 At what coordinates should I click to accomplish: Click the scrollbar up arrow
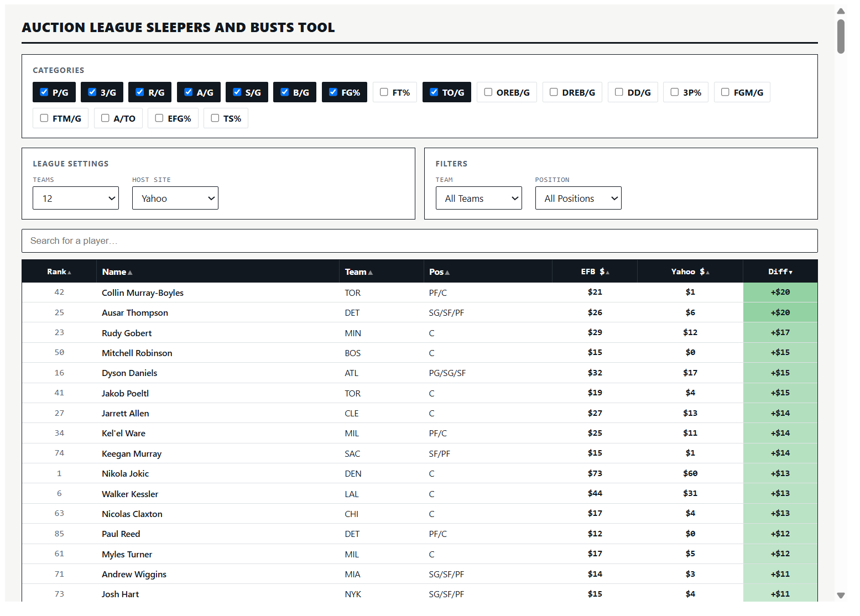[x=841, y=11]
